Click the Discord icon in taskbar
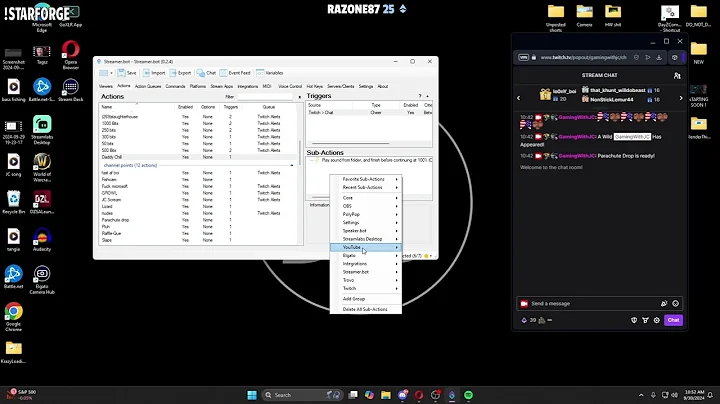720x404 pixels. coord(403,395)
